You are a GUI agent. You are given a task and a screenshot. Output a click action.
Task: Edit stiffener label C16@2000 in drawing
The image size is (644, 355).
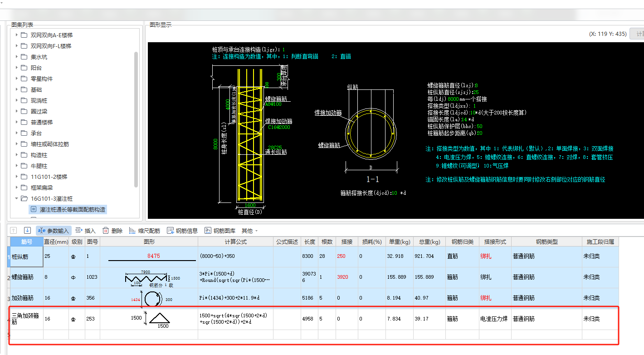click(278, 127)
